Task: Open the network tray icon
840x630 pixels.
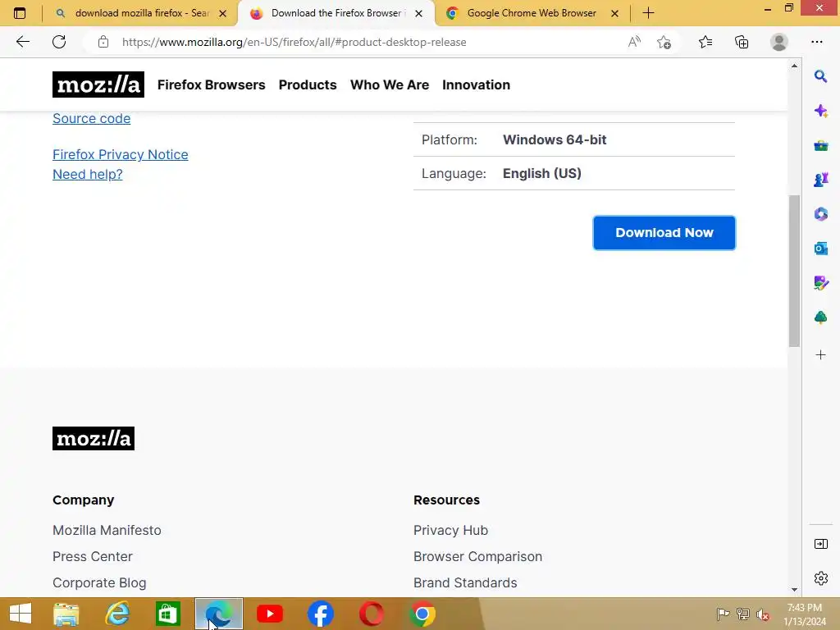Action: [742, 614]
